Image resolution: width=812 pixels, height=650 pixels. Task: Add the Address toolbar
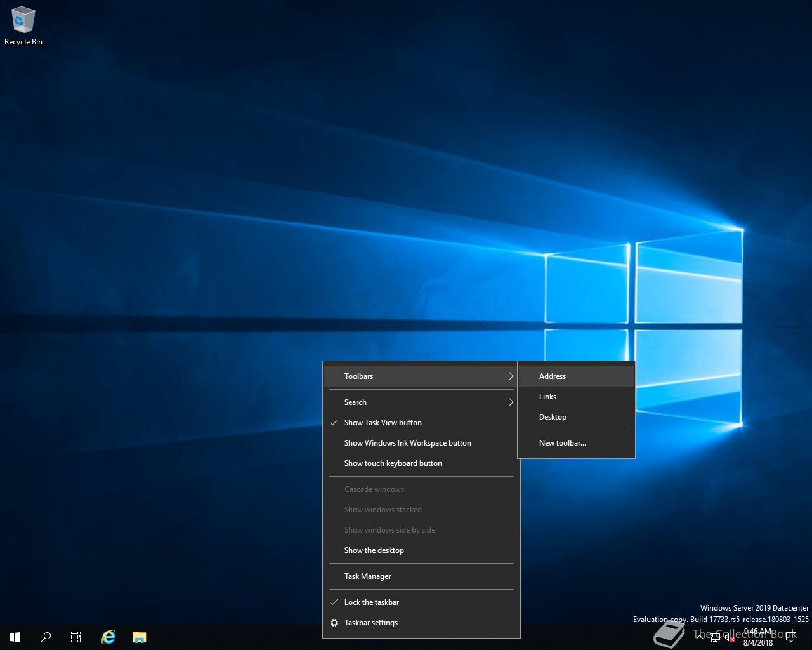click(x=576, y=376)
